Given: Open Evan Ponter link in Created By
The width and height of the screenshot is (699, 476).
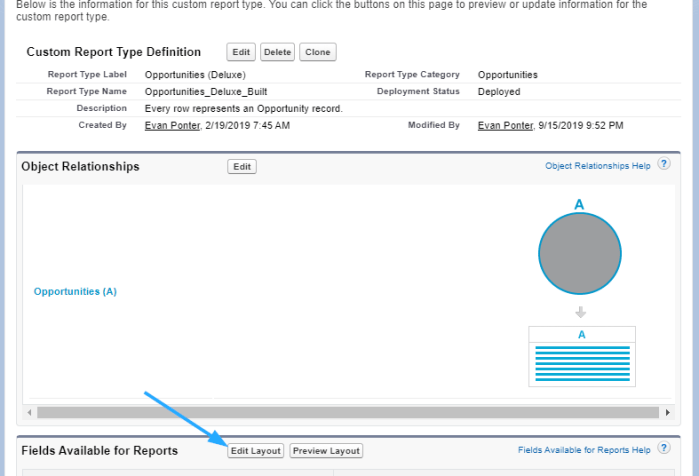Looking at the screenshot, I should pos(172,125).
